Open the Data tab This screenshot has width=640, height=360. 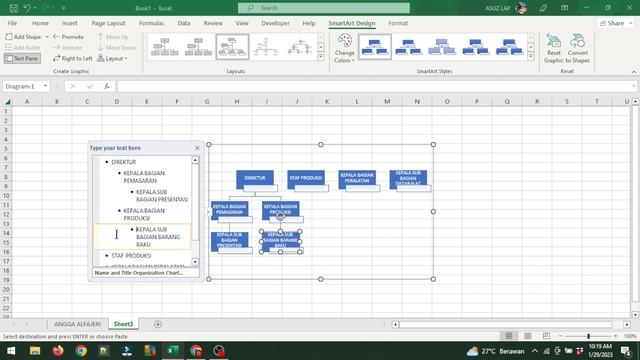pos(184,23)
